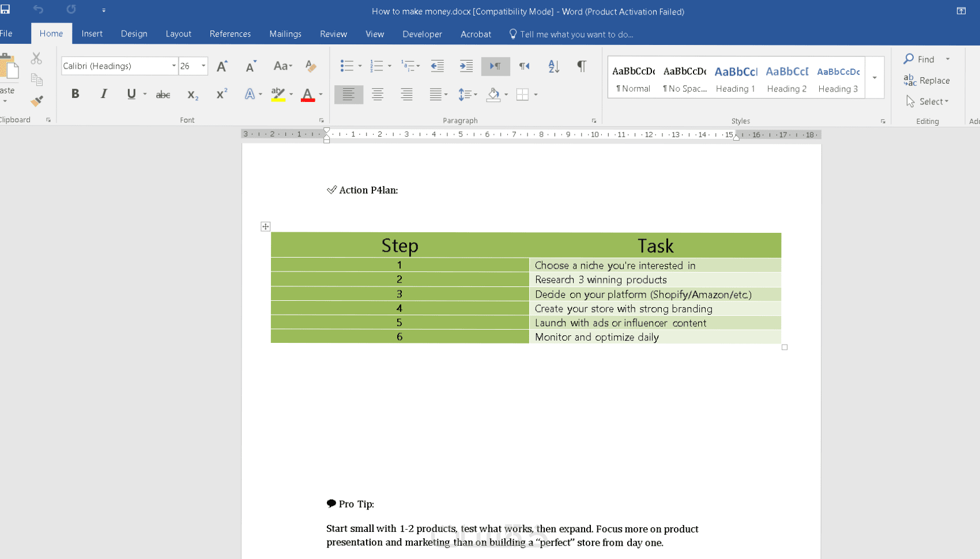Open the Insert tab

[x=92, y=34]
